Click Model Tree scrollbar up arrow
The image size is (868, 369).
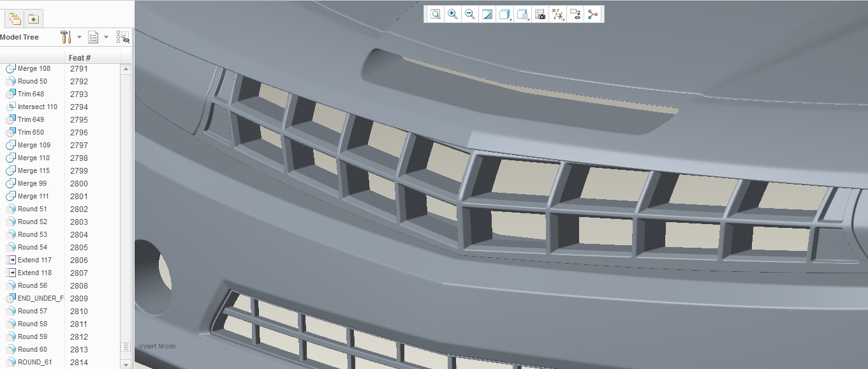click(126, 69)
